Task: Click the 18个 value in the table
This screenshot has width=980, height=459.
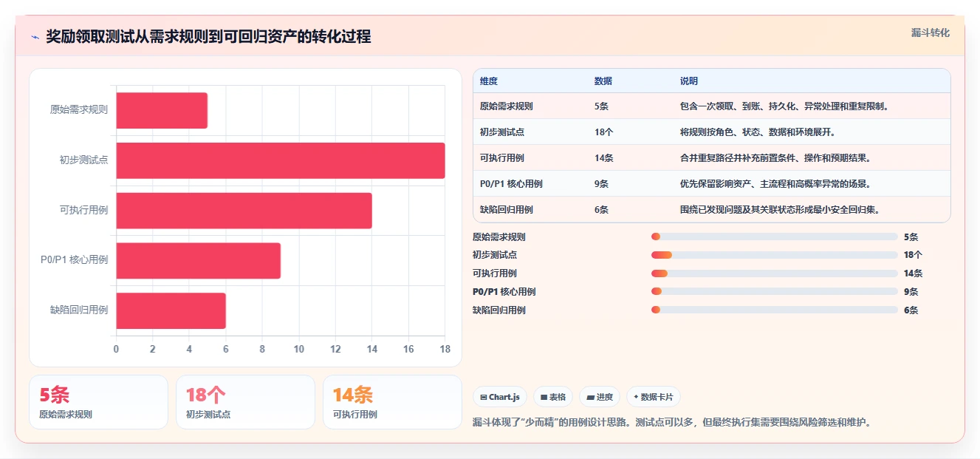Action: point(603,132)
